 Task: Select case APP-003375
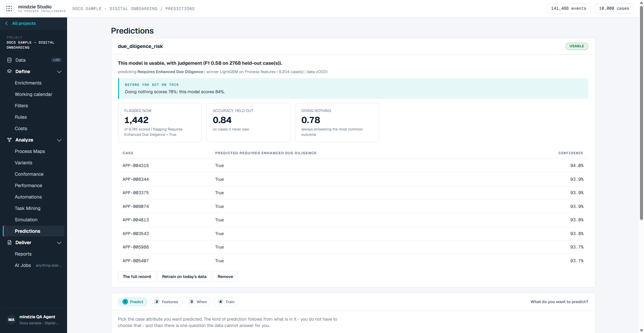(x=136, y=193)
